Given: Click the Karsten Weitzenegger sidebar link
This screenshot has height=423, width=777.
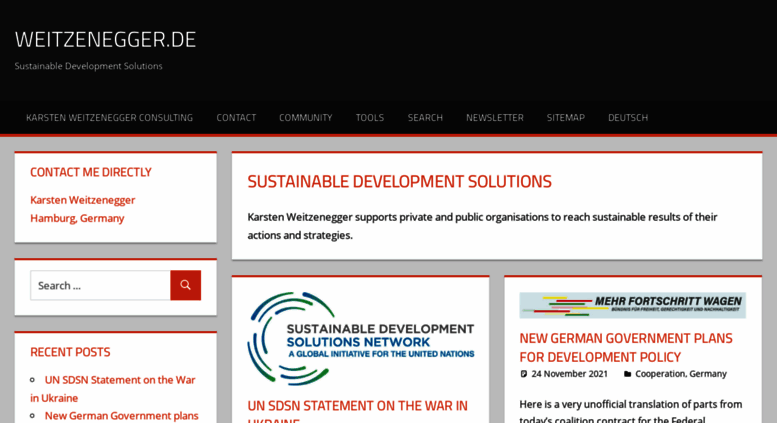Looking at the screenshot, I should [x=82, y=200].
